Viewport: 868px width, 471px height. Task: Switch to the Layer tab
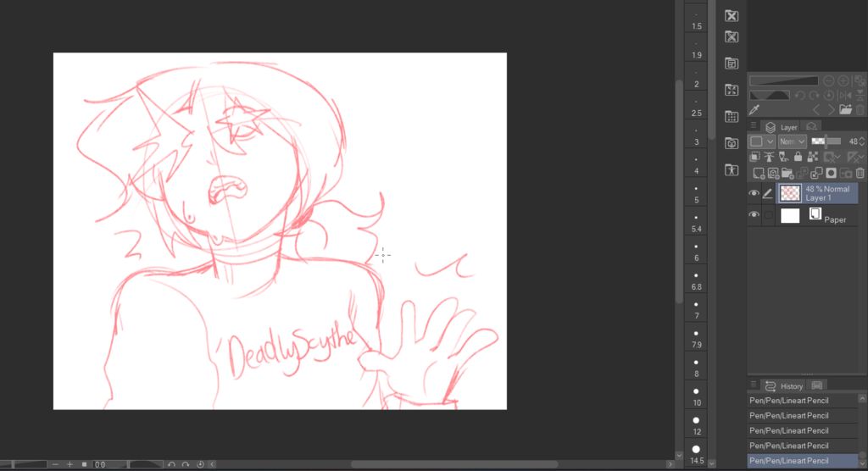tap(782, 127)
